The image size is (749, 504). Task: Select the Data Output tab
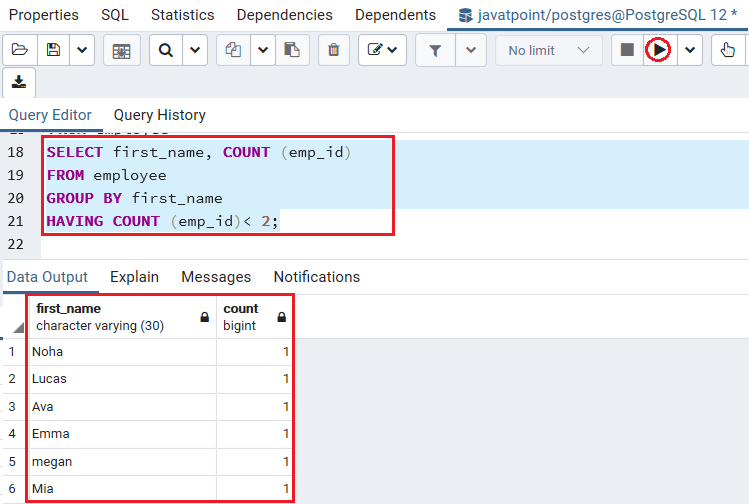pyautogui.click(x=47, y=277)
